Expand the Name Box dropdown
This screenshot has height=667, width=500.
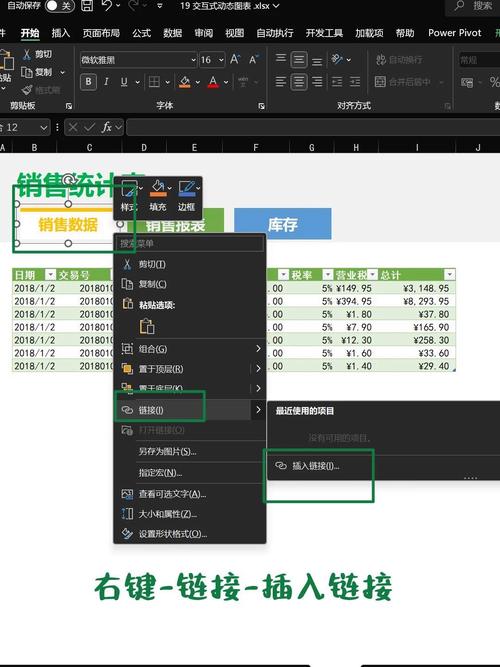pos(43,127)
